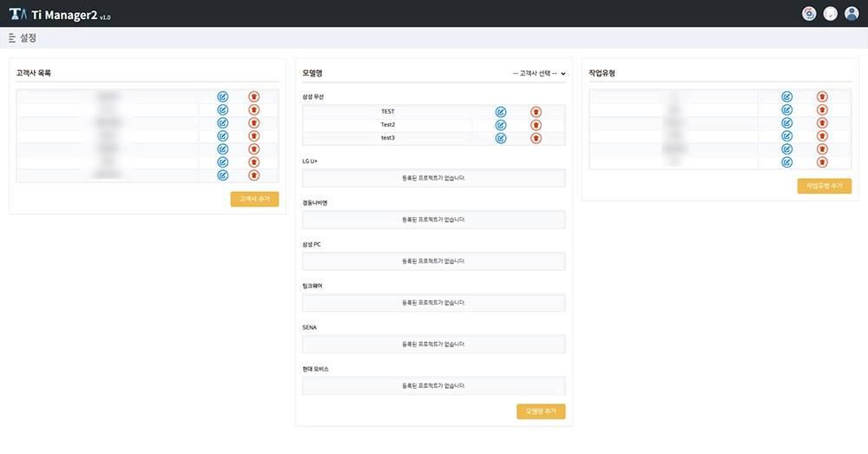
Task: Select the test3 model name cell
Action: (x=387, y=138)
